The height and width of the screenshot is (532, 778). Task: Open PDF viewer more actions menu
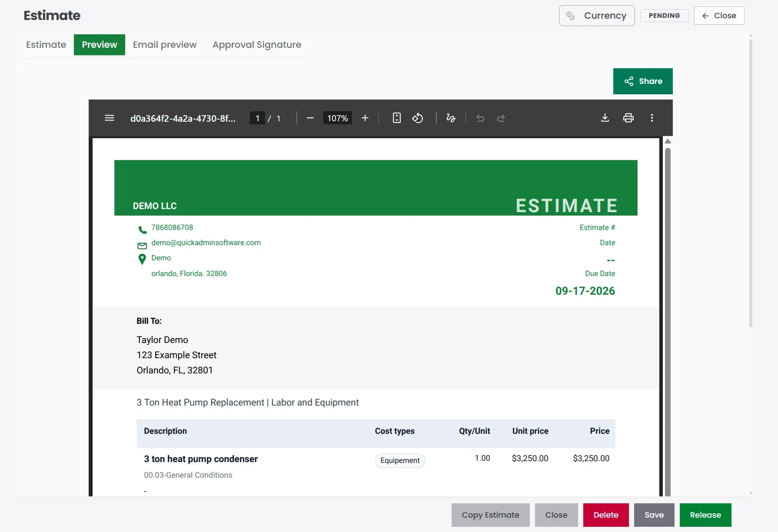click(x=652, y=118)
